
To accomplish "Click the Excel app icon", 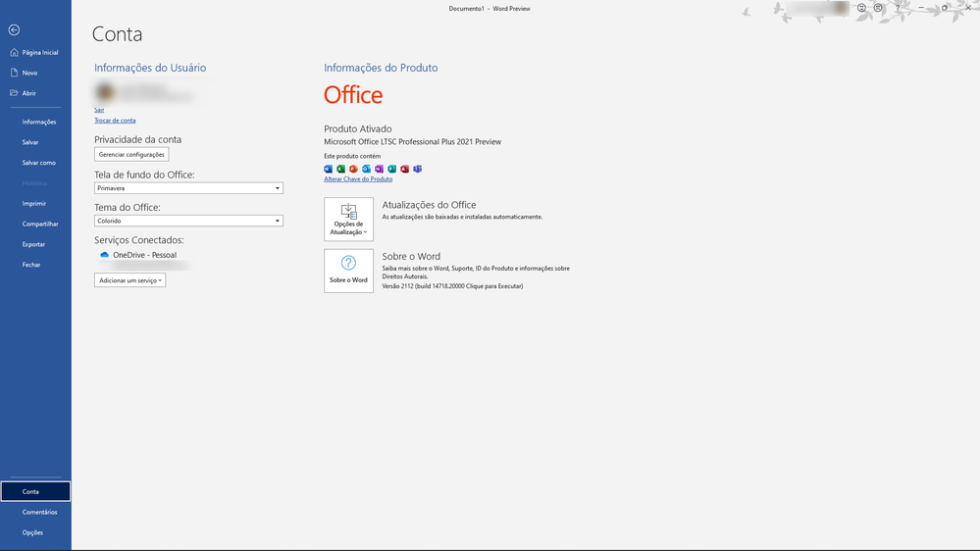I will [x=340, y=169].
